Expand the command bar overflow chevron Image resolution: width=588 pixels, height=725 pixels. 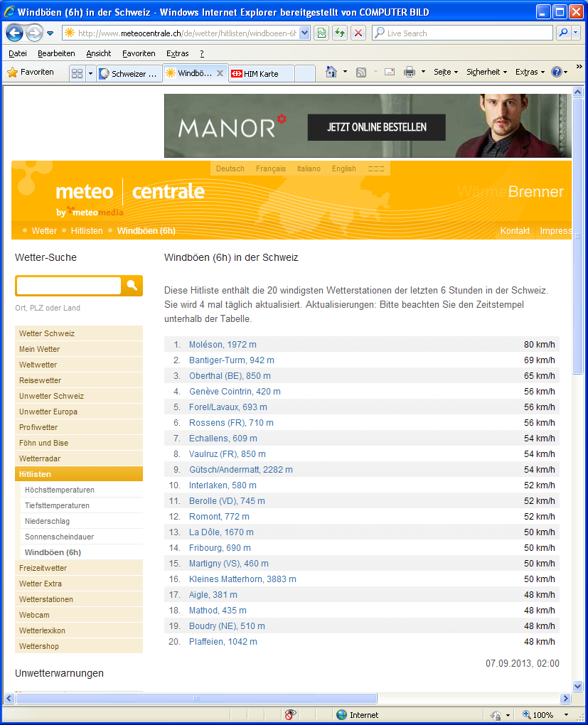pos(579,67)
